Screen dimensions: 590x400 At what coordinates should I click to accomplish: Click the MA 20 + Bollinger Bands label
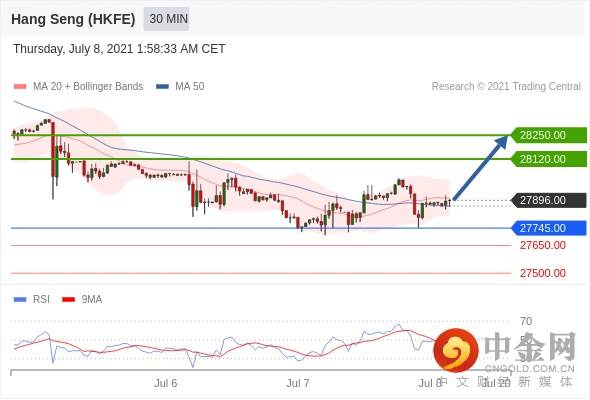[x=88, y=87]
